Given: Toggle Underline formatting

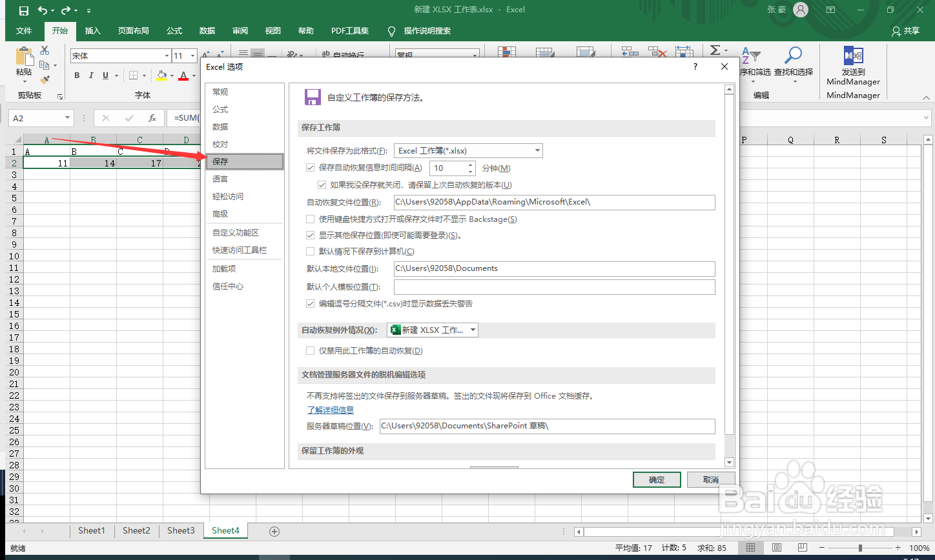Looking at the screenshot, I should pyautogui.click(x=105, y=75).
